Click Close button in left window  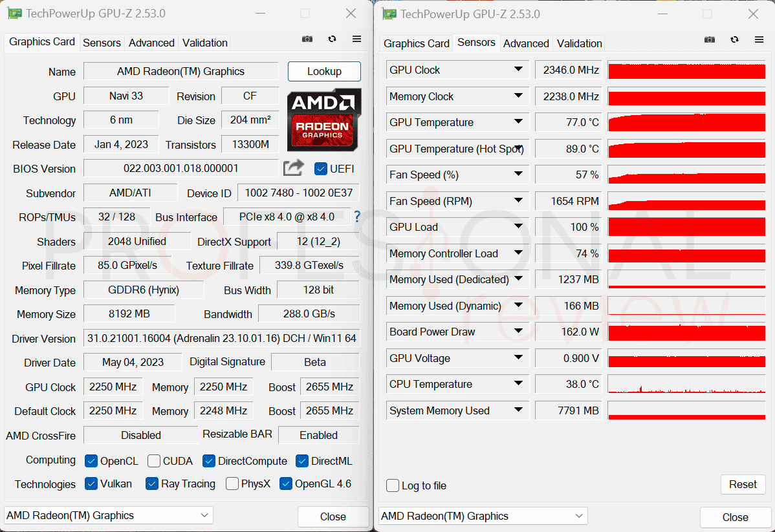pyautogui.click(x=333, y=516)
